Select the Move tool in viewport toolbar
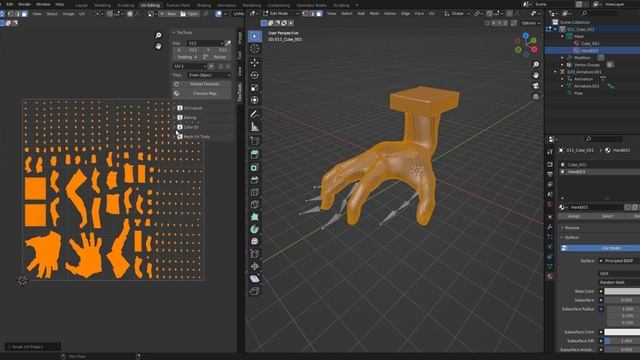Screen dimensions: 640x360 point(255,62)
